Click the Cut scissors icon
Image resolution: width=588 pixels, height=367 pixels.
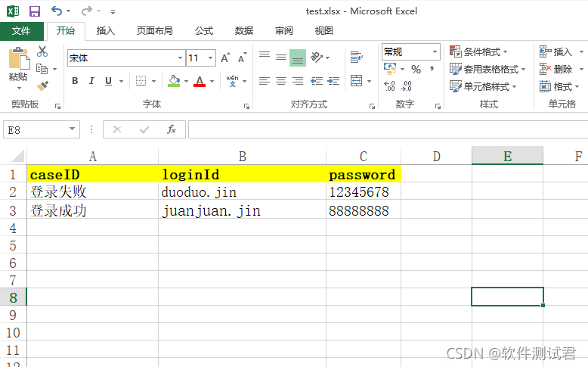point(42,51)
